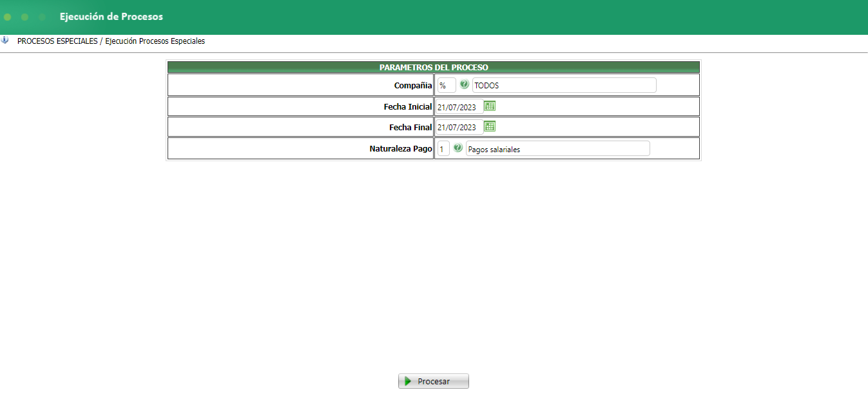Open the Fecha Final calendar picker
The width and height of the screenshot is (868, 412).
(490, 126)
